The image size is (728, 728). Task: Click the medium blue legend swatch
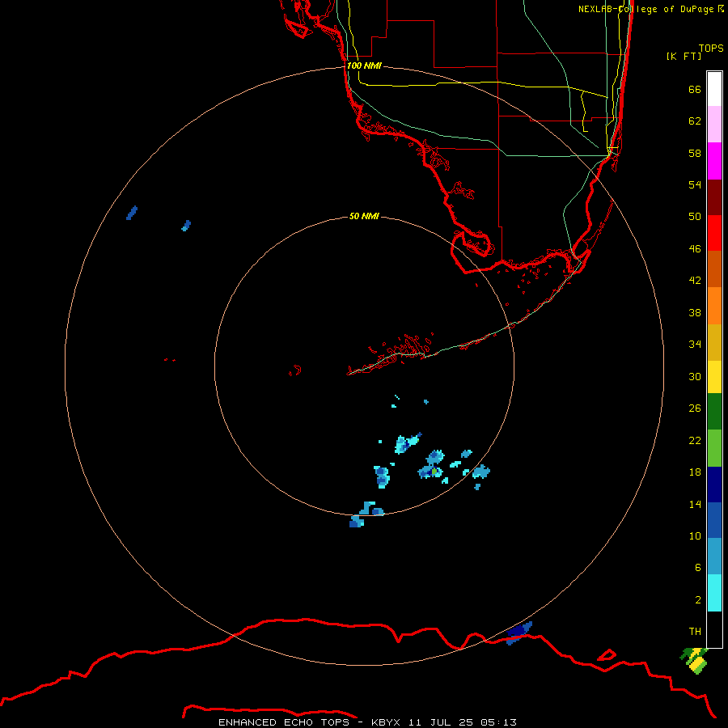click(x=714, y=520)
